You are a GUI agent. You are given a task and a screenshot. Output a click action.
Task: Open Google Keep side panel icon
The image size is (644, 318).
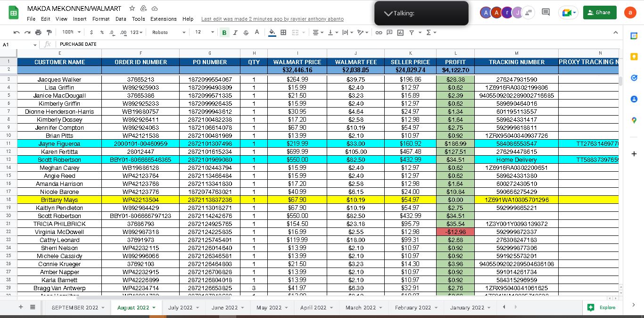(634, 57)
